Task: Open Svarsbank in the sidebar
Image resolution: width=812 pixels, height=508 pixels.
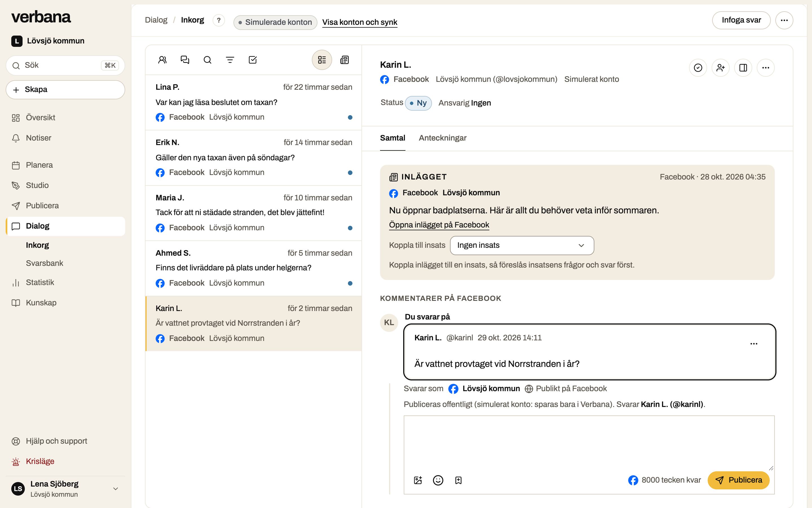Action: pos(45,263)
